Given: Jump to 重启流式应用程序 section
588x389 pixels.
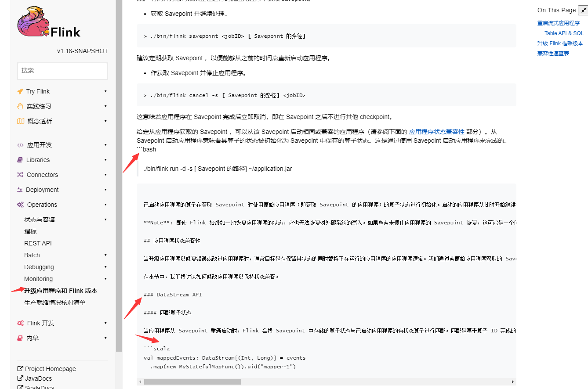Looking at the screenshot, I should click(x=559, y=23).
